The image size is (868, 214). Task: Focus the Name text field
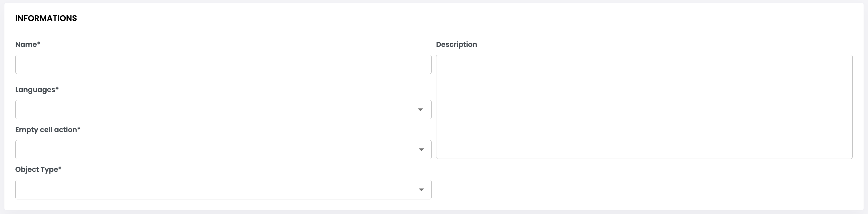[223, 65]
